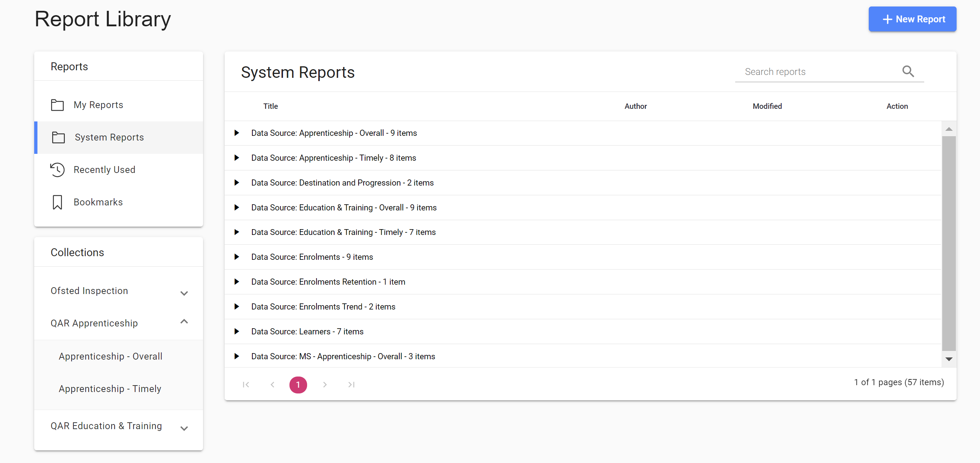Select page 1 in the pagination

tap(298, 384)
